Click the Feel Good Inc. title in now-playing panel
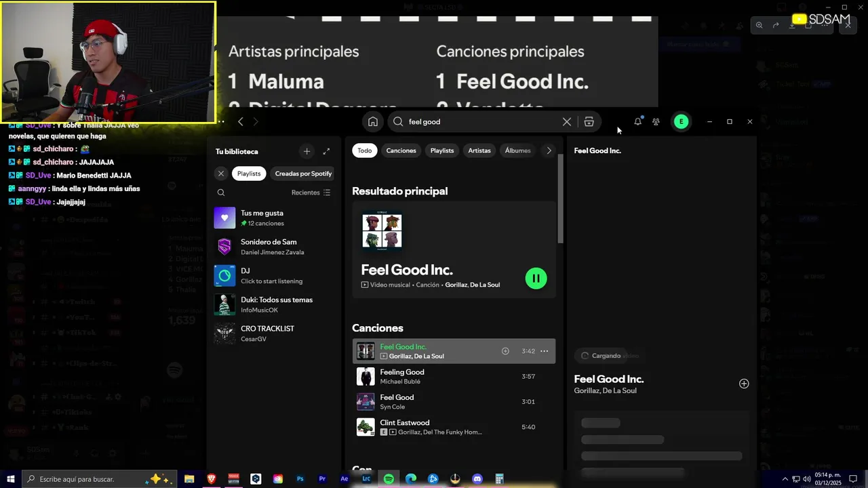 [609, 379]
